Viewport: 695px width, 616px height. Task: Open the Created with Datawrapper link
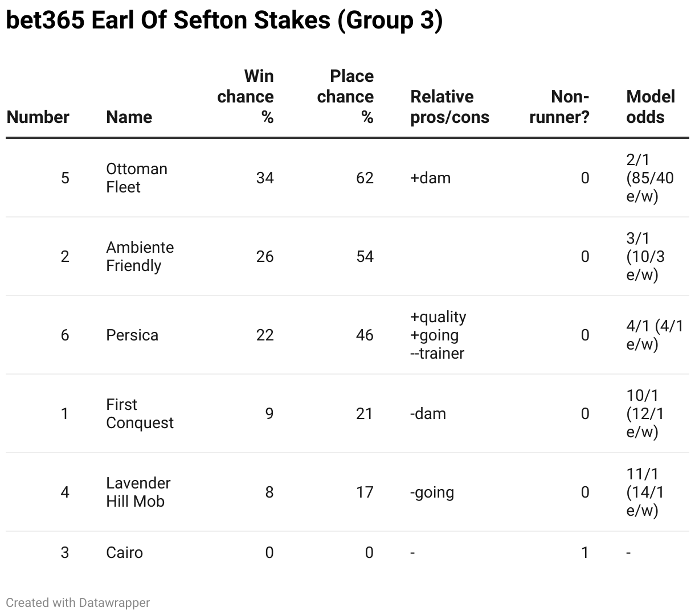[77, 602]
